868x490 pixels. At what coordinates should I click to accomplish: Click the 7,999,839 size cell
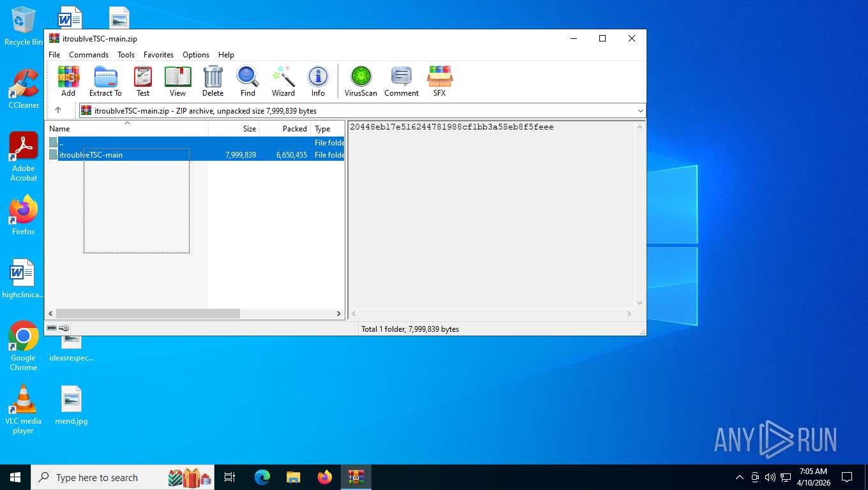click(241, 155)
